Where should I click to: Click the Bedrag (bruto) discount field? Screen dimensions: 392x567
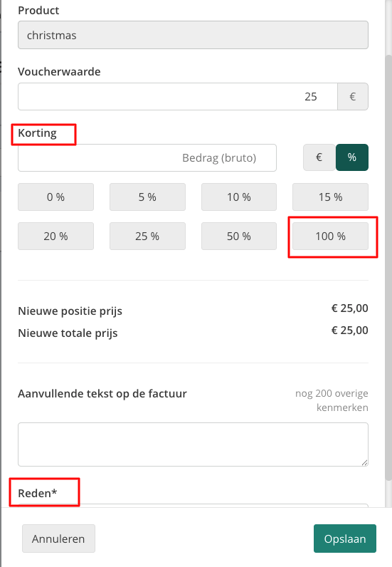147,157
